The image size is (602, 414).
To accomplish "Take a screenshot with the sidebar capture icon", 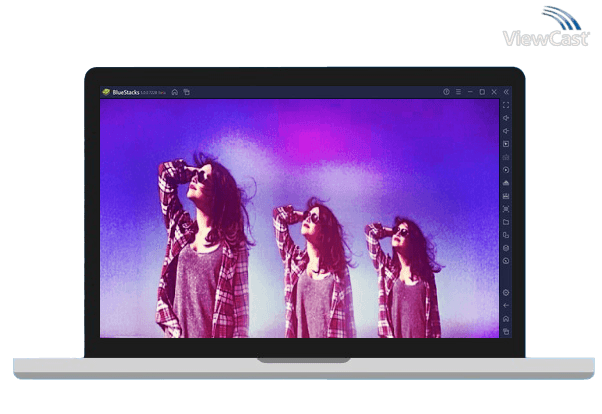I will pos(506,209).
